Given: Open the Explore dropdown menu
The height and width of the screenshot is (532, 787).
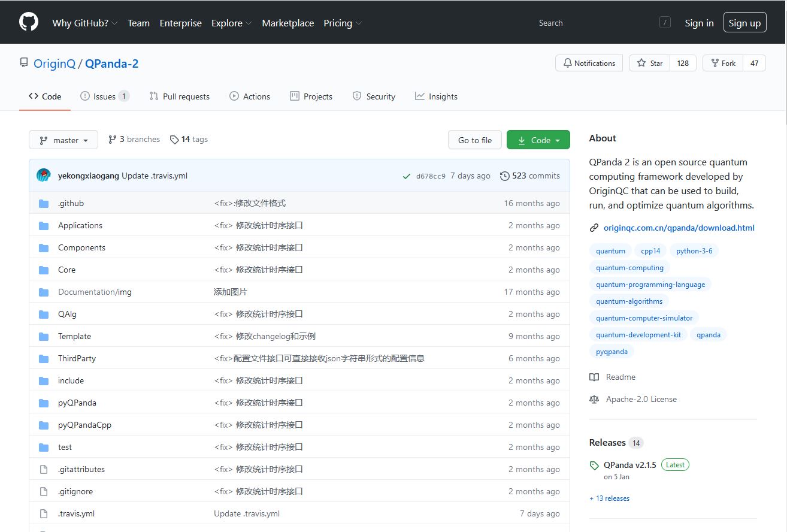Looking at the screenshot, I should tap(231, 23).
